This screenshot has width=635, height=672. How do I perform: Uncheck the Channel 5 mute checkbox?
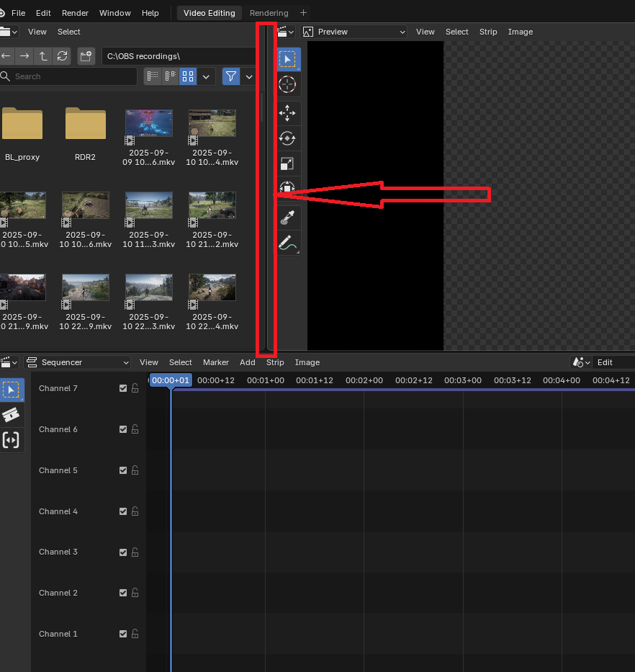123,470
